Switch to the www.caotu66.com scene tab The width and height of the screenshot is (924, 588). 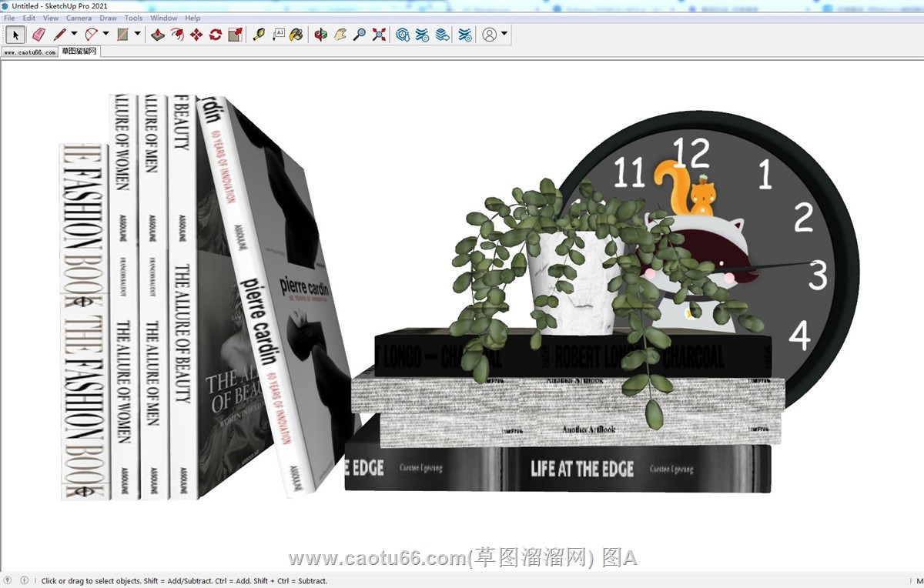(29, 52)
